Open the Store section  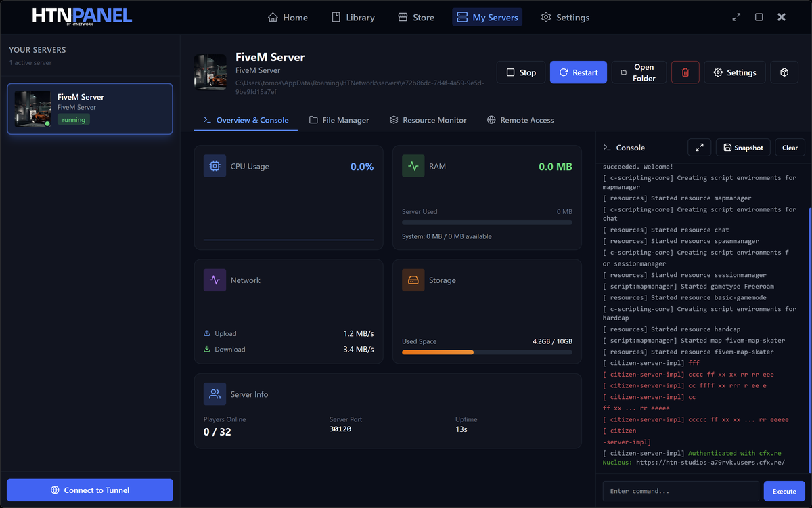click(416, 18)
